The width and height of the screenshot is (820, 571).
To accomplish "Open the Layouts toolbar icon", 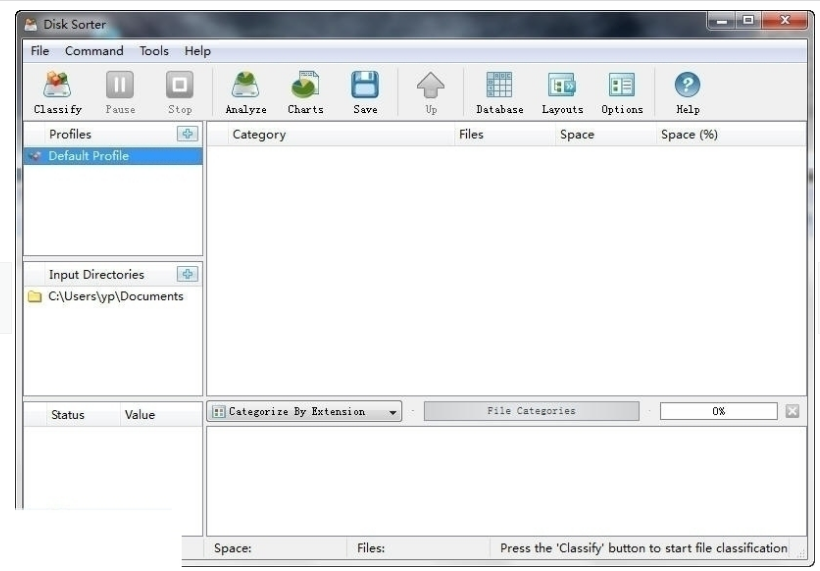I will click(x=562, y=86).
